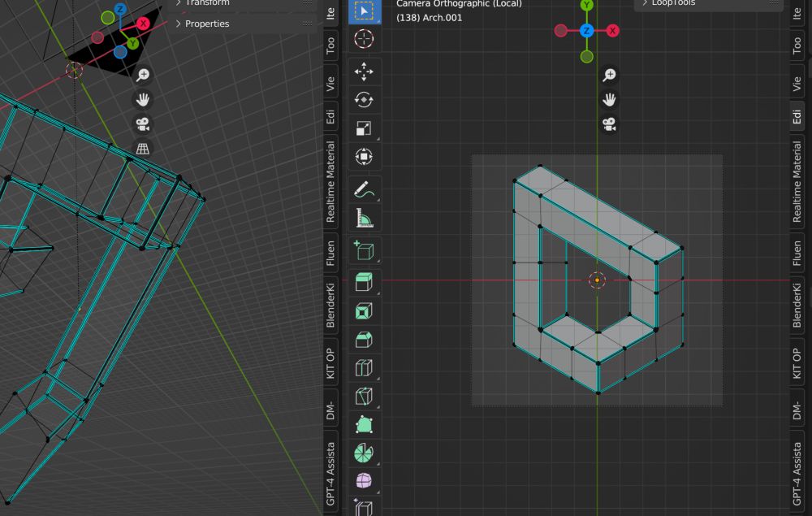The image size is (812, 516).
Task: Click the green Y axis on camera viewport gizmo
Action: pos(587,5)
